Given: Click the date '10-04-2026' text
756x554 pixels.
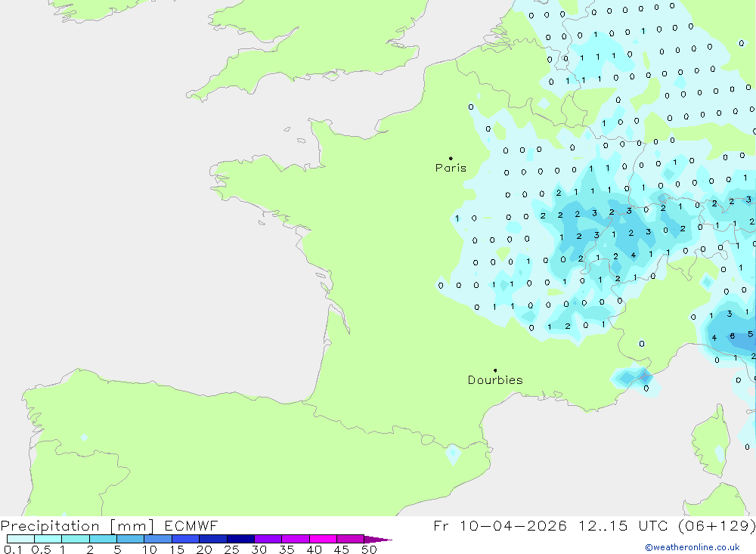Looking at the screenshot, I should (513, 525).
